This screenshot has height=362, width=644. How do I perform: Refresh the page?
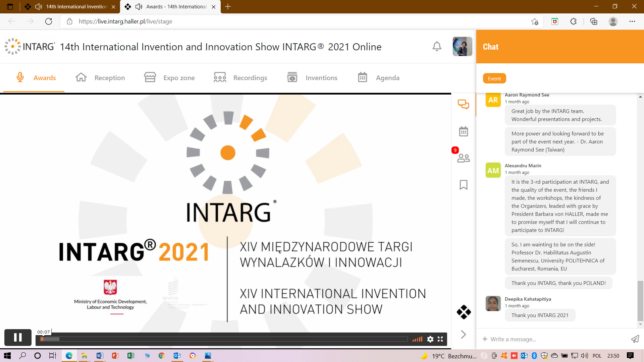49,21
